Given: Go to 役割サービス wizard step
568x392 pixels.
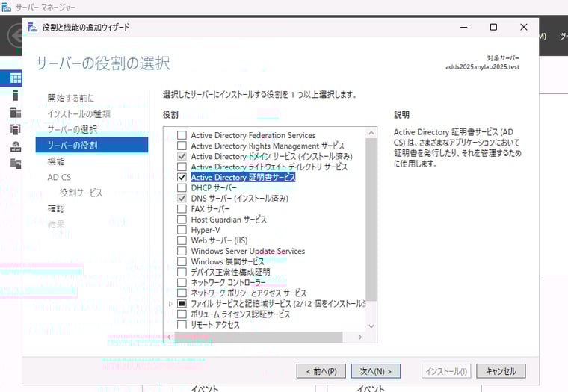Looking at the screenshot, I should tap(81, 193).
